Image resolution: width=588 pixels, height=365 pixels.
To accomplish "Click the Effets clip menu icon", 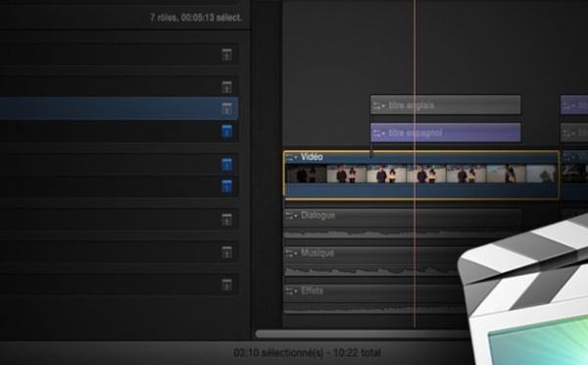I will click(x=291, y=291).
